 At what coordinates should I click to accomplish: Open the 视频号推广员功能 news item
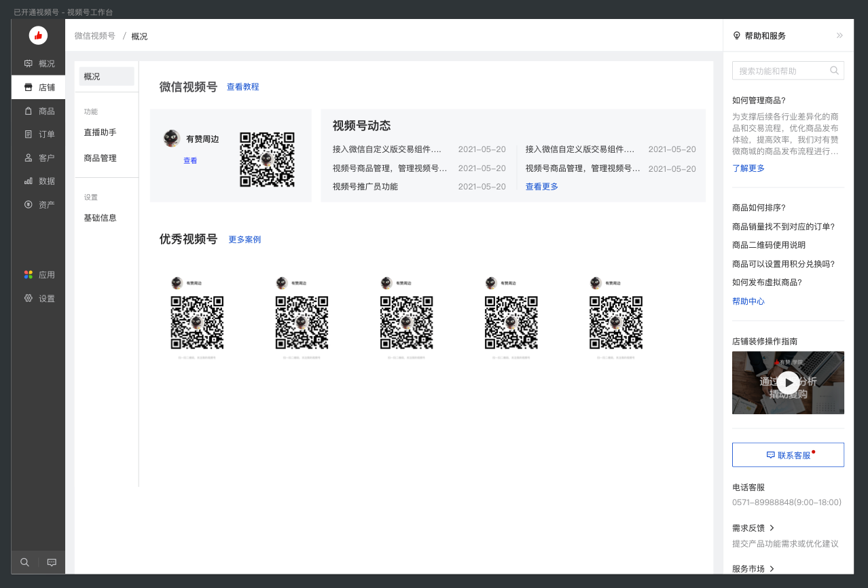(365, 187)
